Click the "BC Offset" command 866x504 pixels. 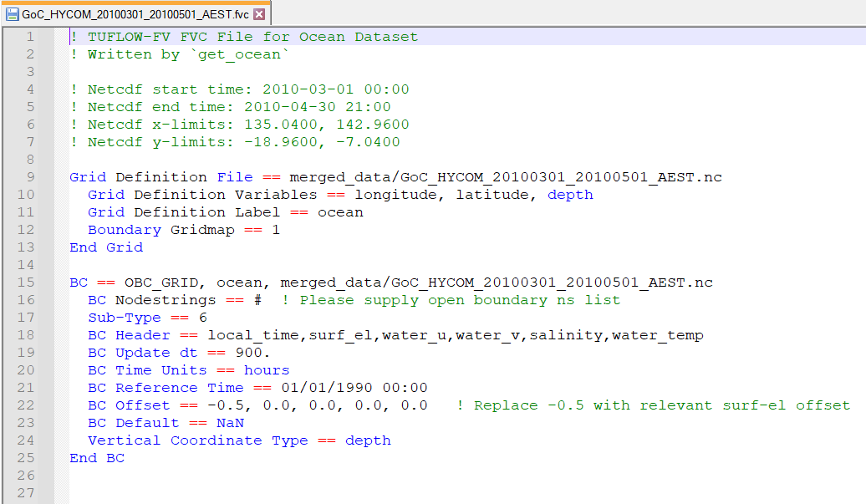click(x=130, y=405)
